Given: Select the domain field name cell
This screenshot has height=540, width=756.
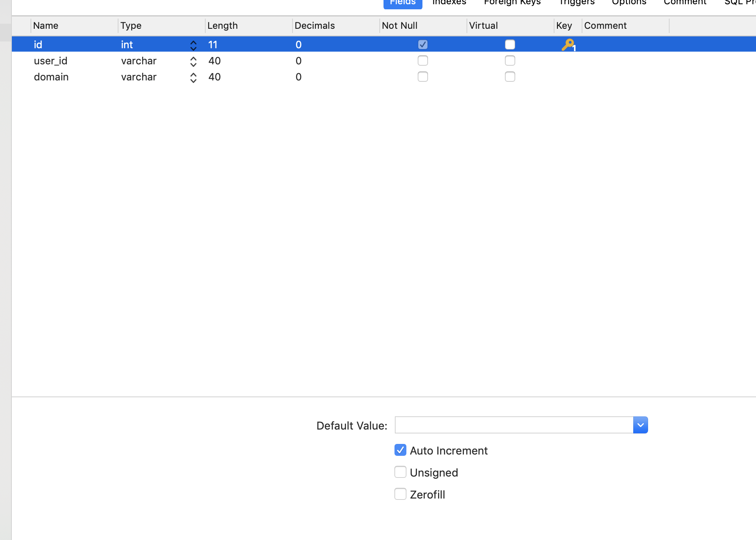Looking at the screenshot, I should click(x=74, y=77).
